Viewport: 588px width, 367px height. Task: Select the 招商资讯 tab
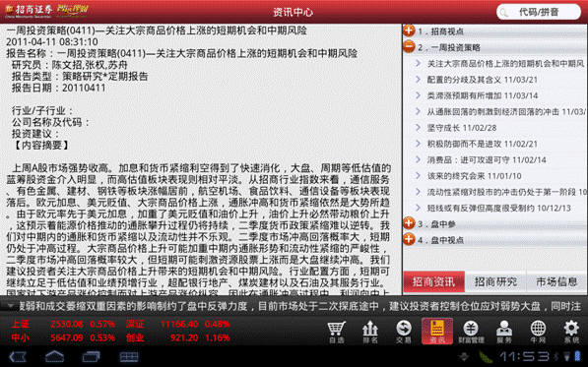point(434,281)
